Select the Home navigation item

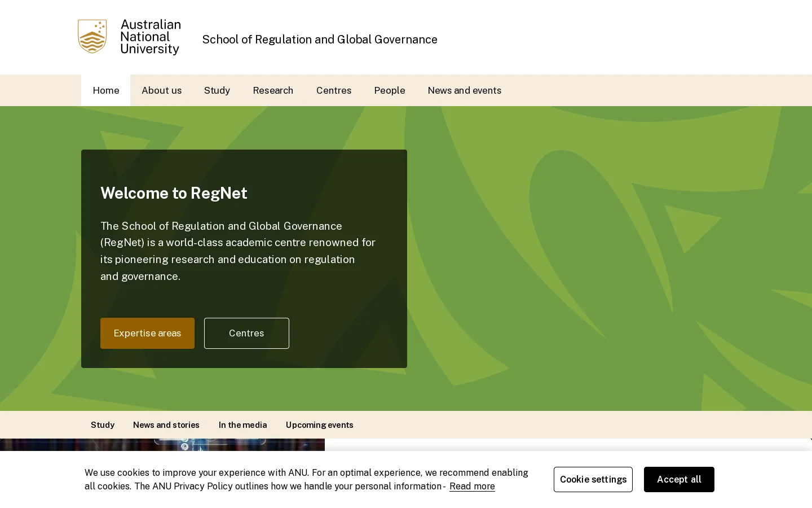tap(106, 90)
